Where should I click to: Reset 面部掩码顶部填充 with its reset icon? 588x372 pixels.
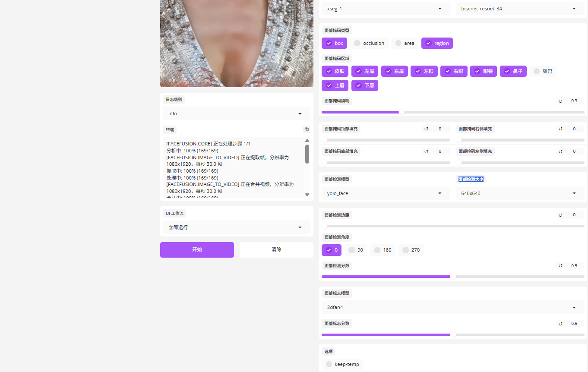426,129
